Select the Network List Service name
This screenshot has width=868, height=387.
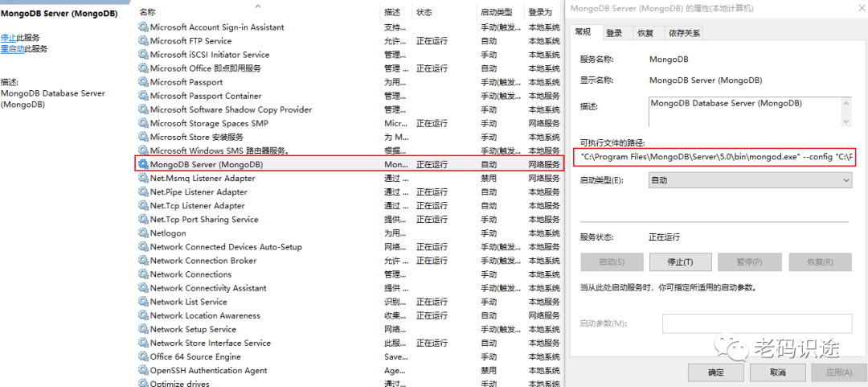coord(189,302)
